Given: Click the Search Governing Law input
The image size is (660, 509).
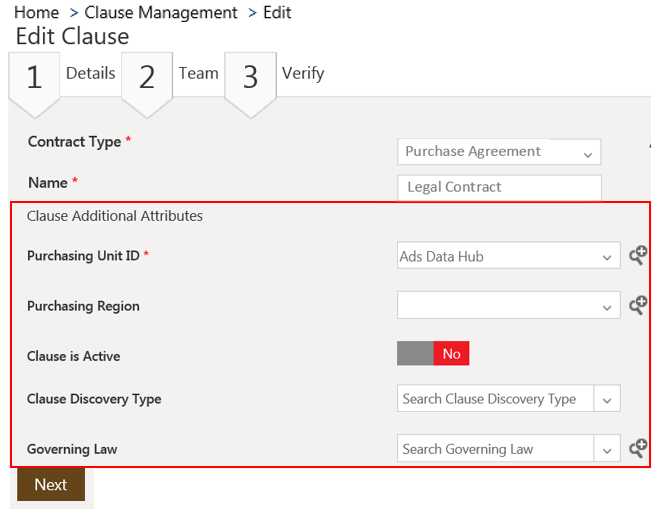Looking at the screenshot, I should pyautogui.click(x=495, y=449).
